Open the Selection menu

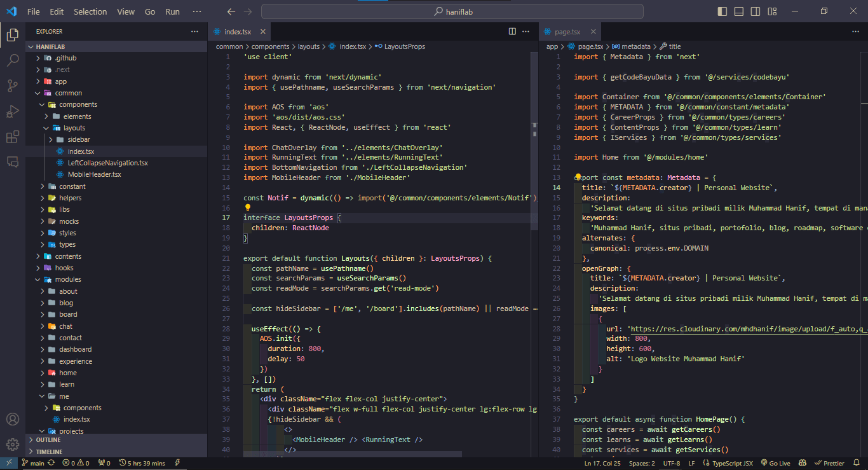coord(90,11)
